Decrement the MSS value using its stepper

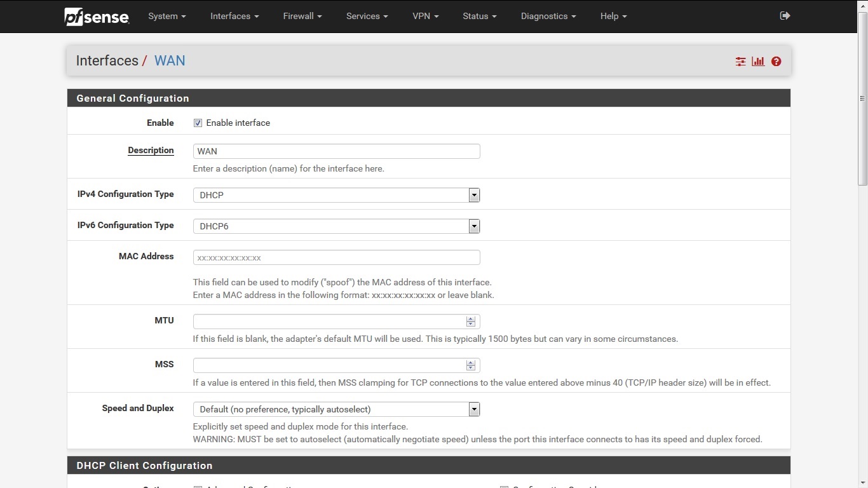pos(471,368)
